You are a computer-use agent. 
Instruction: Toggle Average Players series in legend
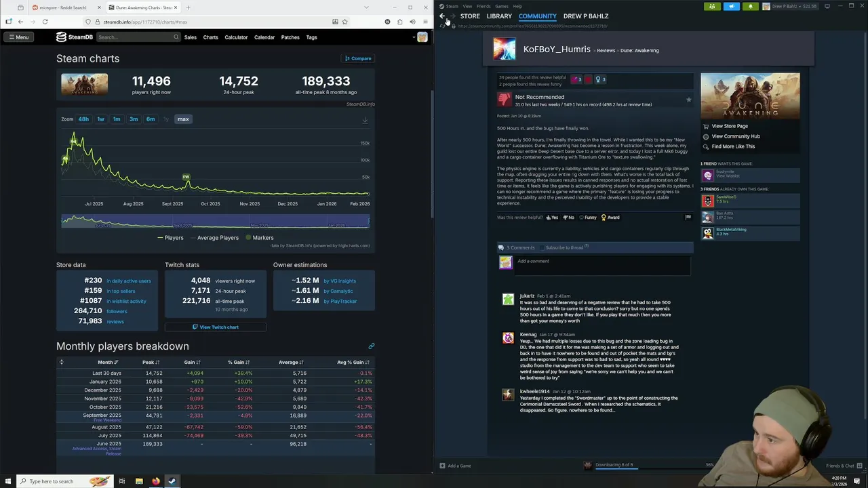coord(214,238)
